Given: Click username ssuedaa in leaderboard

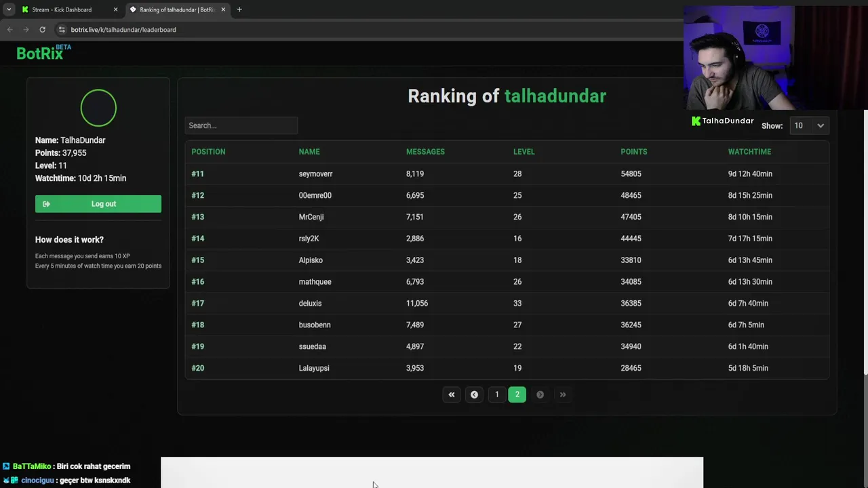Looking at the screenshot, I should [x=312, y=346].
